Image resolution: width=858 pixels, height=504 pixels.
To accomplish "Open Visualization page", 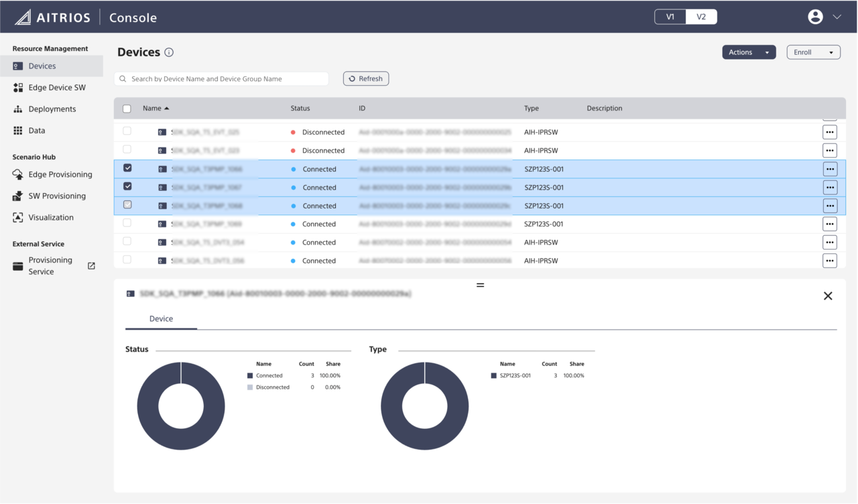I will [52, 217].
